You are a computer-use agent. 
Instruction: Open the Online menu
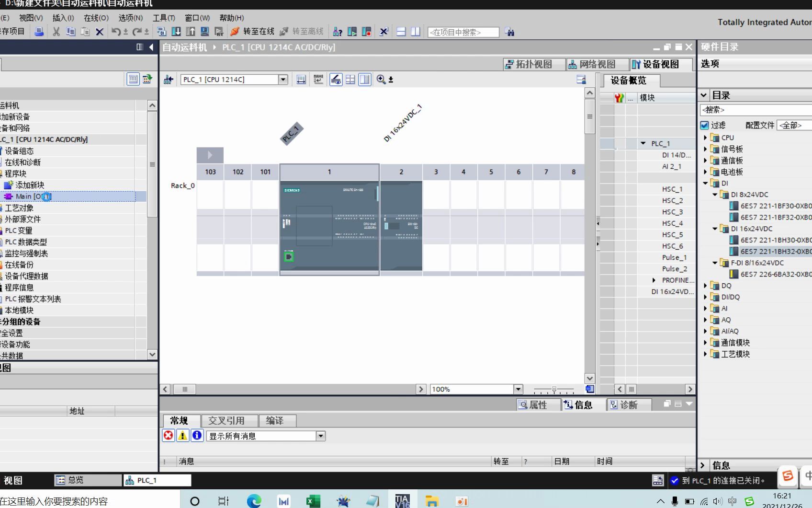pos(96,18)
